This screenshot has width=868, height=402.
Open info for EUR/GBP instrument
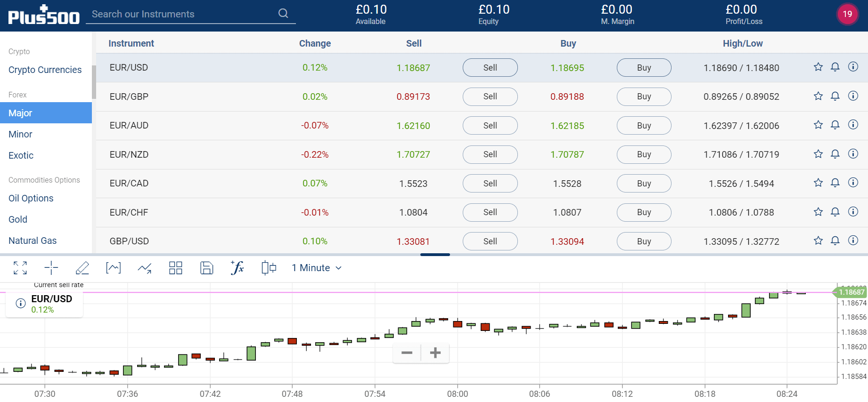click(x=853, y=96)
